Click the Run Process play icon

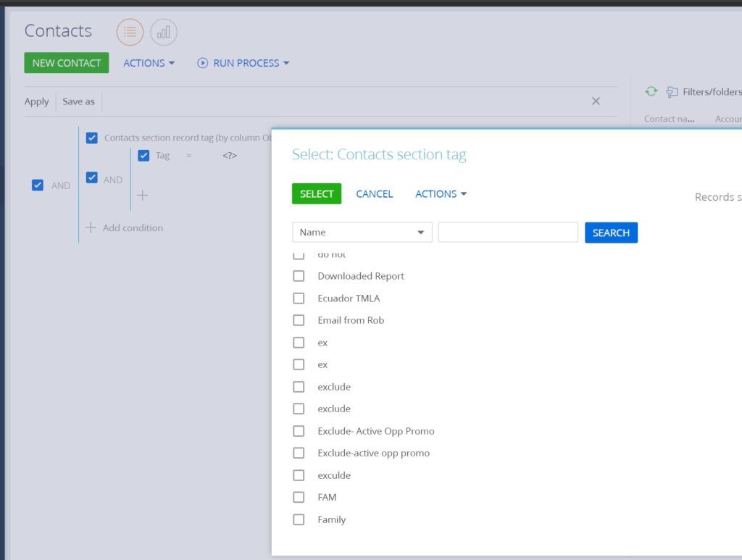click(203, 63)
